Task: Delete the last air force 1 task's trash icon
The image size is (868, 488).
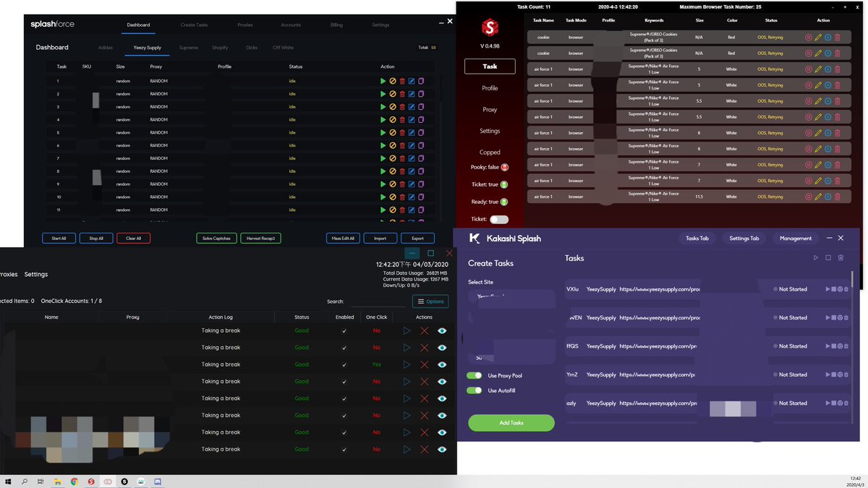Action: (839, 196)
